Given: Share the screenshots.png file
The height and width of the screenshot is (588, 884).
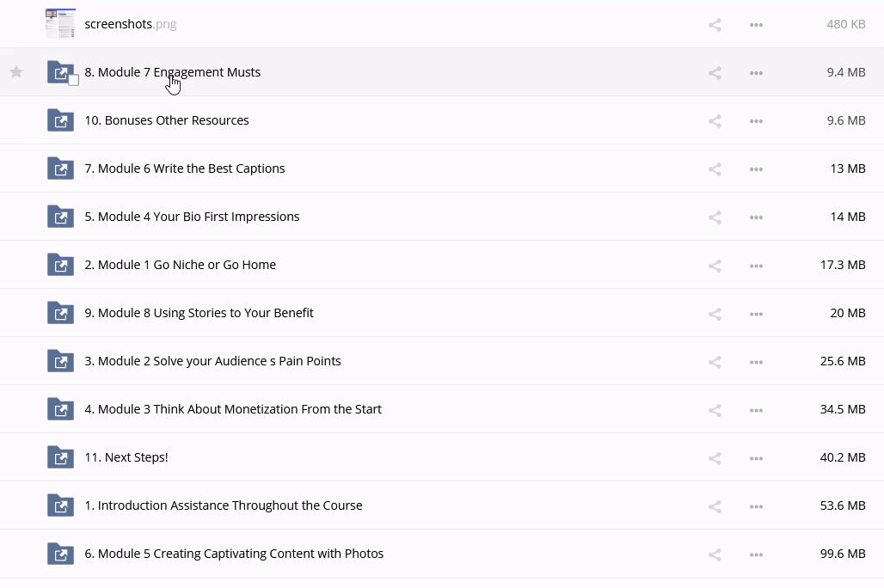Looking at the screenshot, I should coord(715,25).
